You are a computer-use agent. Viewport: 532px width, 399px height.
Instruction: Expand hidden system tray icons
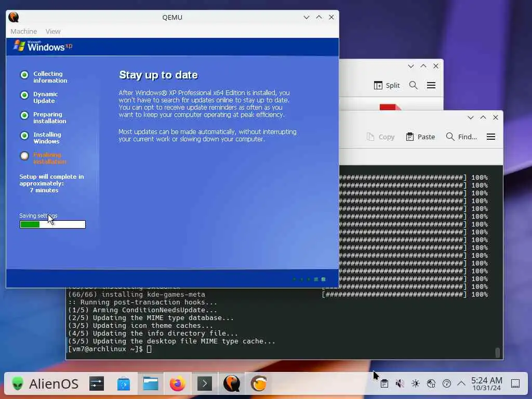[x=461, y=384]
